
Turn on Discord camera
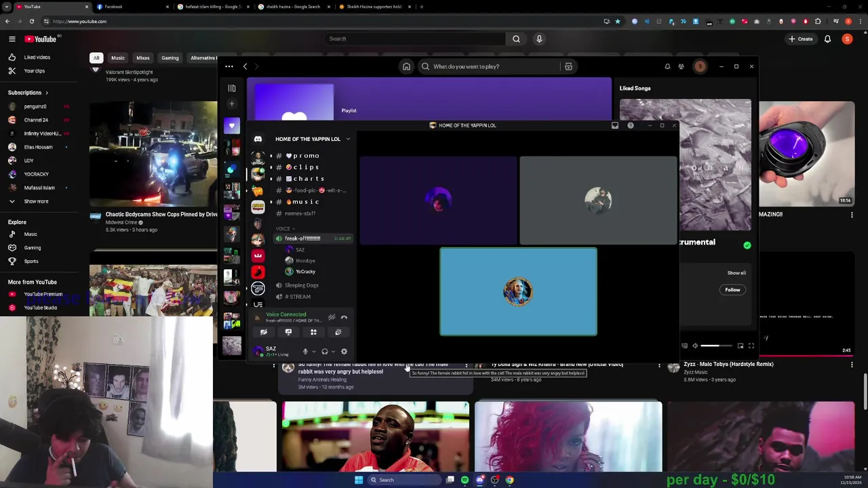tap(263, 332)
